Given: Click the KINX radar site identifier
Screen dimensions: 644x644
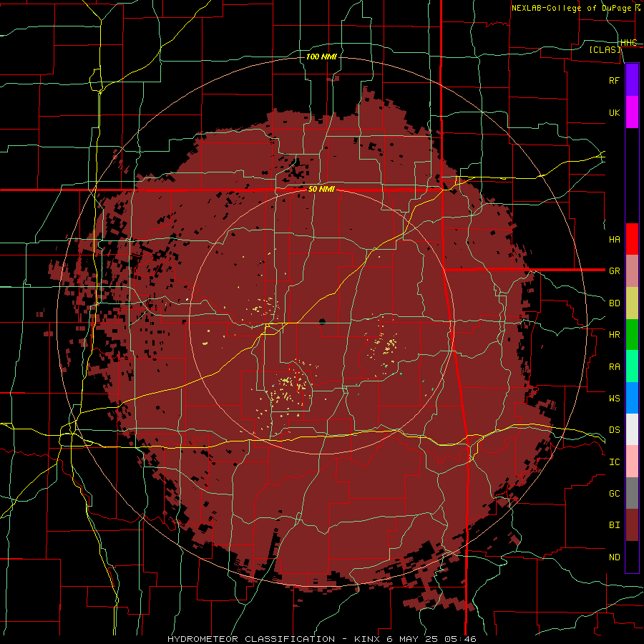Looking at the screenshot, I should pos(368,639).
